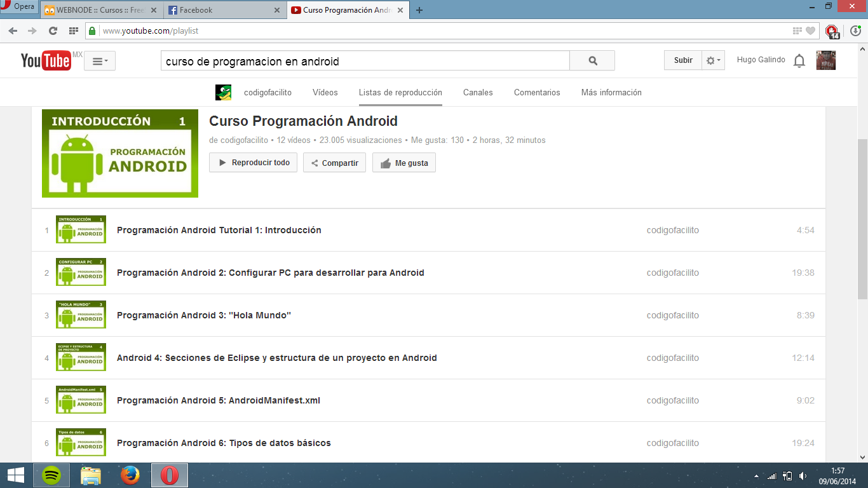Click the Me gusta button
The height and width of the screenshot is (488, 868).
click(404, 163)
